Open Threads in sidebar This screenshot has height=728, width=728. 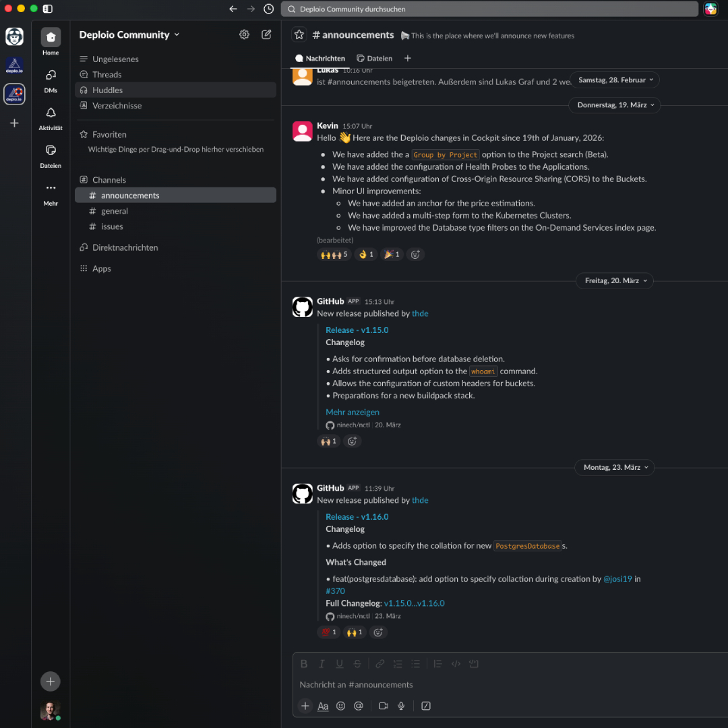[x=175, y=74]
